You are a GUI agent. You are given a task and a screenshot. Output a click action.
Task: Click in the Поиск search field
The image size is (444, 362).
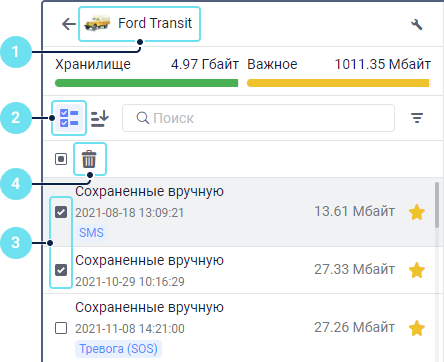point(259,118)
